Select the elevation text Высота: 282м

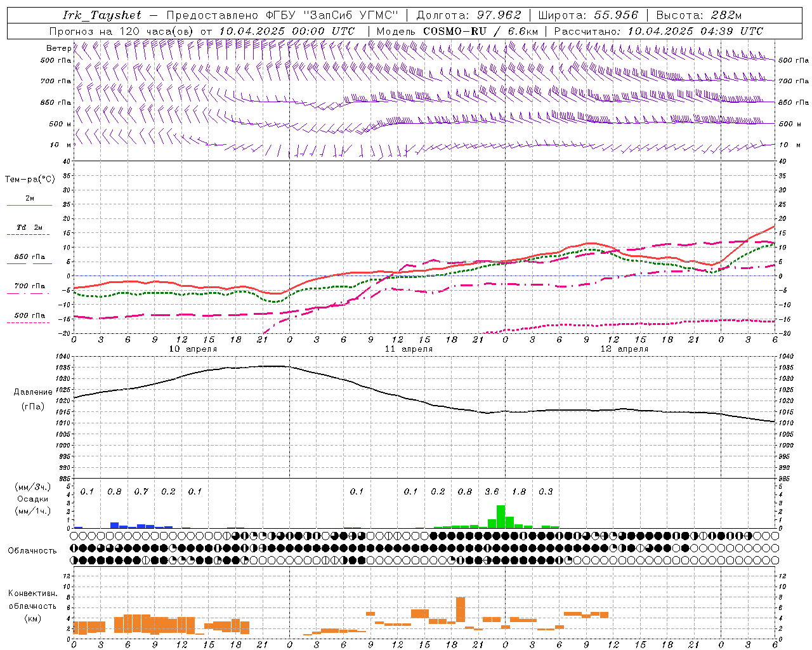(699, 15)
